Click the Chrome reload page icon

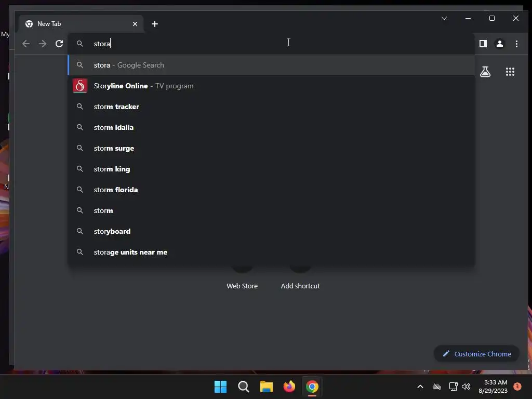(x=59, y=44)
